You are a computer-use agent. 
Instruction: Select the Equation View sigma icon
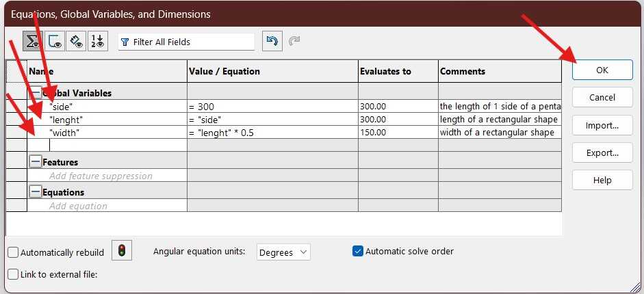coord(32,42)
